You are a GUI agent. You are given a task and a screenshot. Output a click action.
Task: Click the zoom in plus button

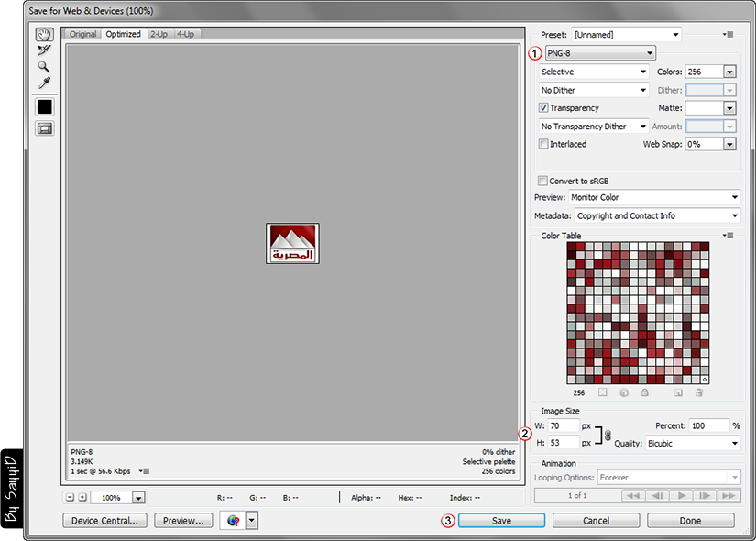coord(82,497)
